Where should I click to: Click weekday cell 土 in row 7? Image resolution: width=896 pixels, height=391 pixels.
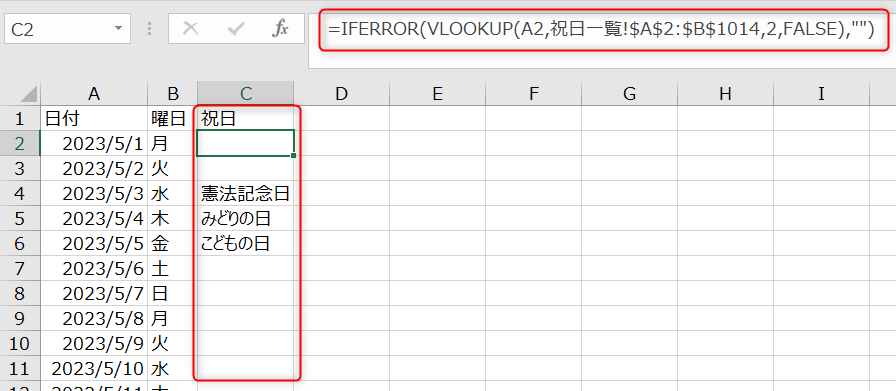pyautogui.click(x=173, y=269)
